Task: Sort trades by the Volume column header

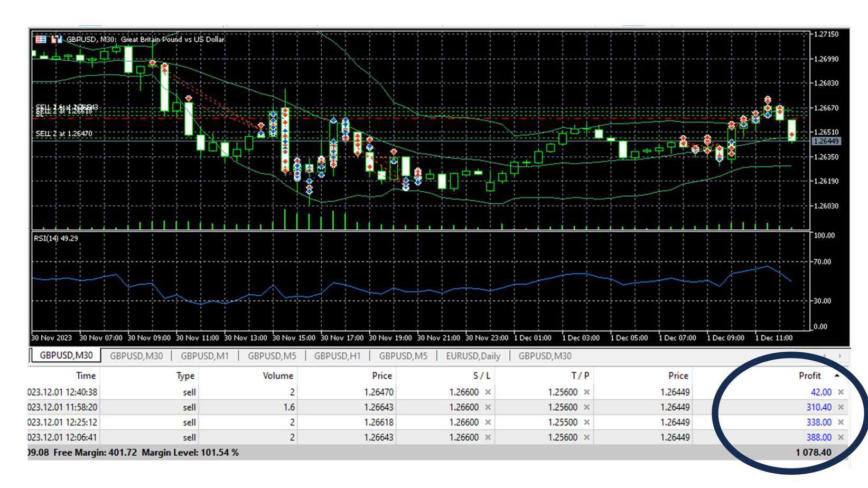Action: (277, 376)
